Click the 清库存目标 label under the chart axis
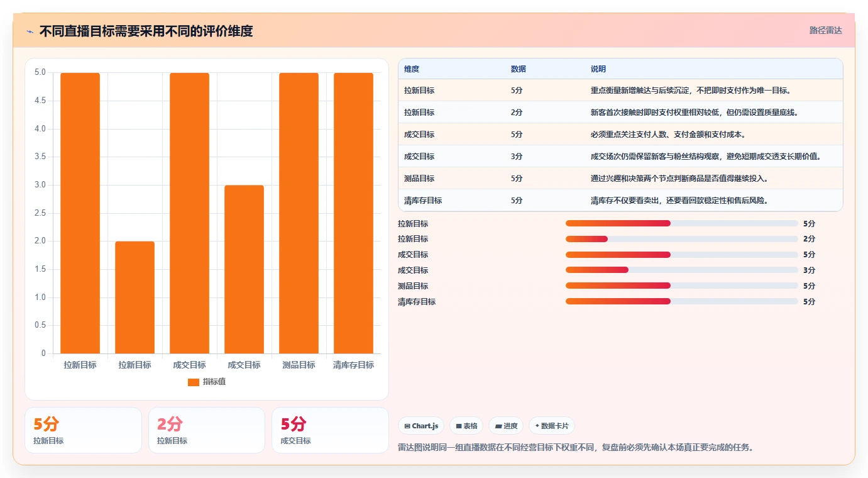The width and height of the screenshot is (868, 478). (x=353, y=365)
